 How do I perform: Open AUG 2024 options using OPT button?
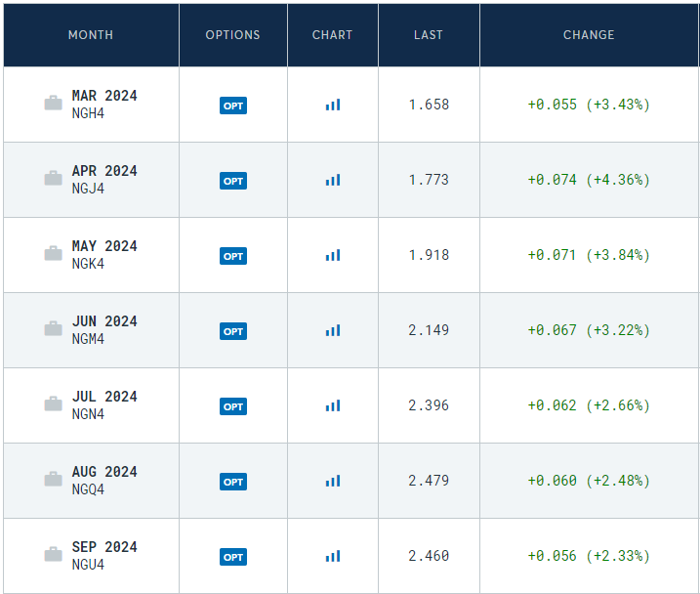pos(233,482)
